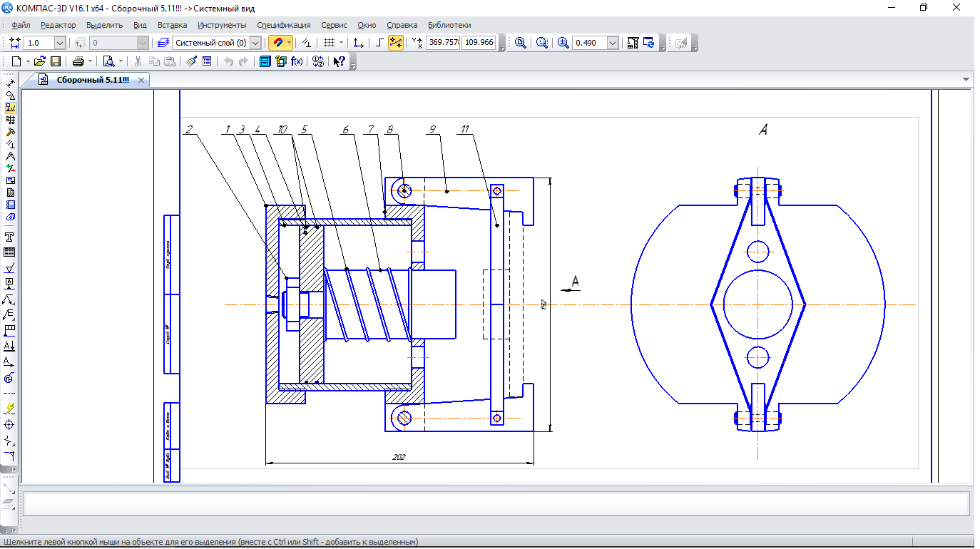Toggle the grid display button
Viewport: 980px width, 549px height.
coord(328,43)
